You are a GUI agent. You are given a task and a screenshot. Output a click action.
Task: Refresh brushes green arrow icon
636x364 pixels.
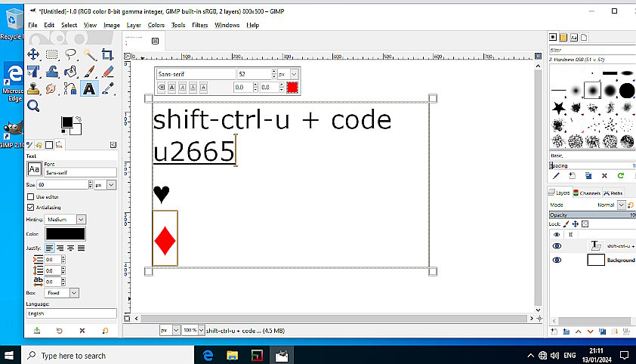[621, 175]
